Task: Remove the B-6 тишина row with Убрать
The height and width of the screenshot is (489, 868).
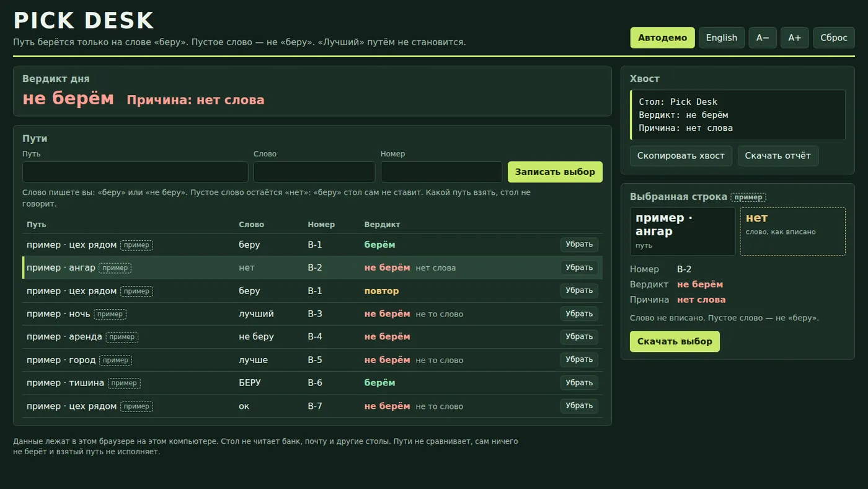Action: [579, 383]
